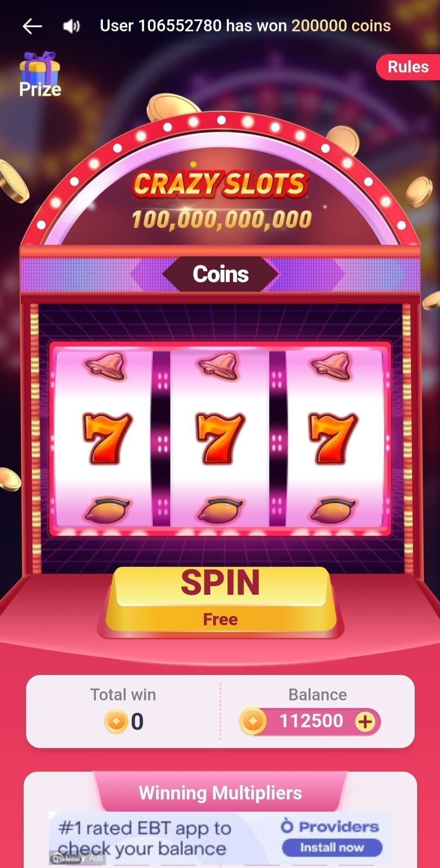Viewport: 440px width, 868px height.
Task: Tap the user winning announcement text
Action: coord(245,26)
